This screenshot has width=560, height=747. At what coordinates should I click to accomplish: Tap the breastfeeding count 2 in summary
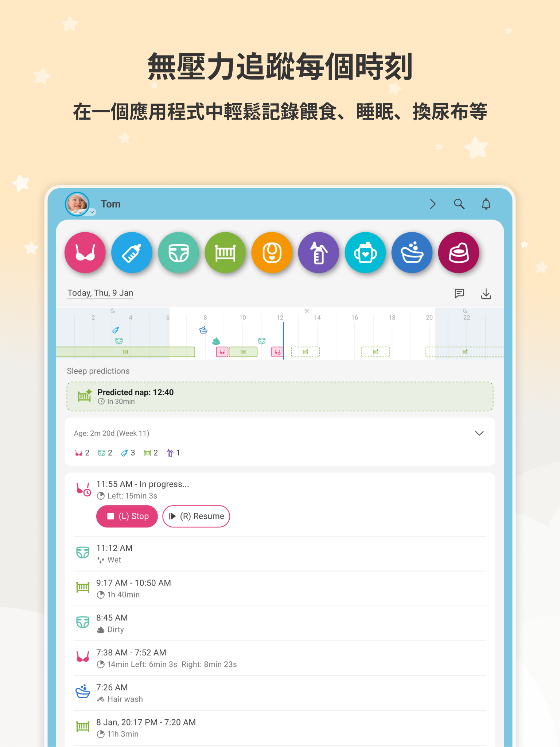tap(82, 453)
